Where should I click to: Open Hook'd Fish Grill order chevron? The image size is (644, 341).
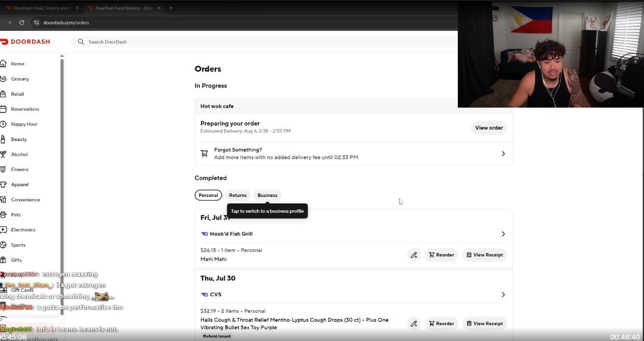(503, 234)
